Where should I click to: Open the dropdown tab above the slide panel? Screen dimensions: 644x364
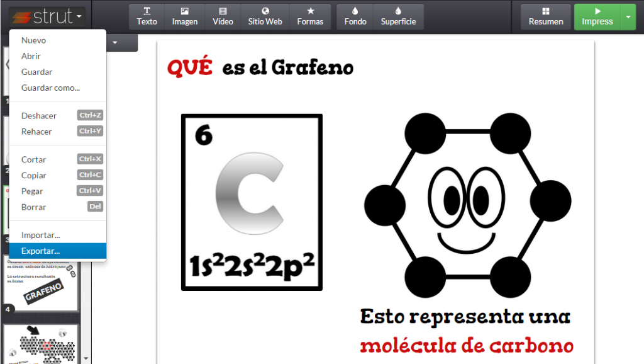(116, 43)
